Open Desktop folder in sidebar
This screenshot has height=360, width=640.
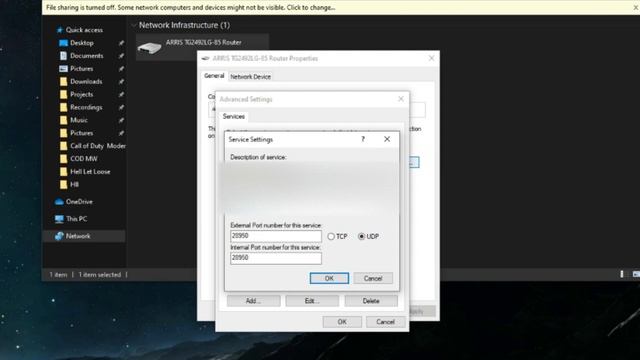coord(82,43)
